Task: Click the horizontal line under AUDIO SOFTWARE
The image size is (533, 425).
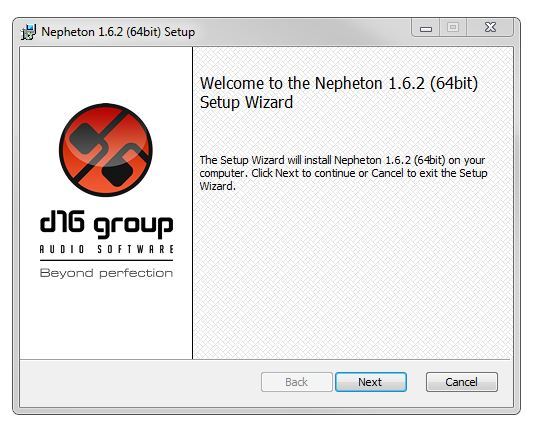Action: click(106, 260)
